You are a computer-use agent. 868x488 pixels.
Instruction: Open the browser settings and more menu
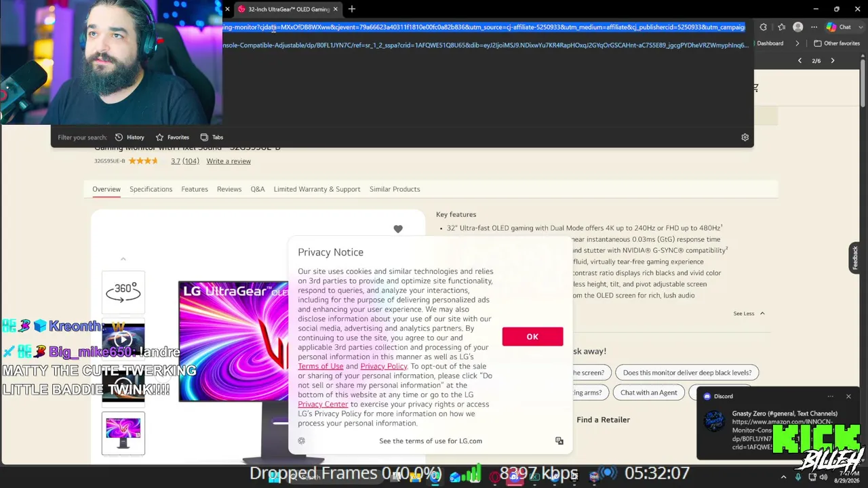tap(814, 27)
